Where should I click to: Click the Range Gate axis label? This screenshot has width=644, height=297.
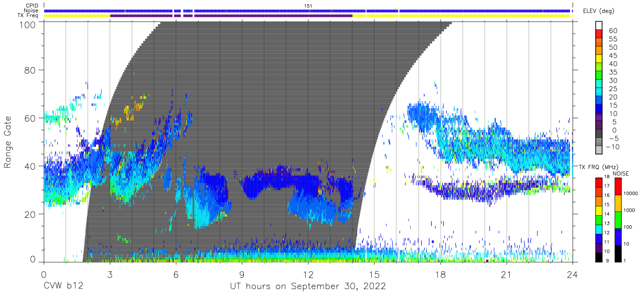(x=8, y=142)
